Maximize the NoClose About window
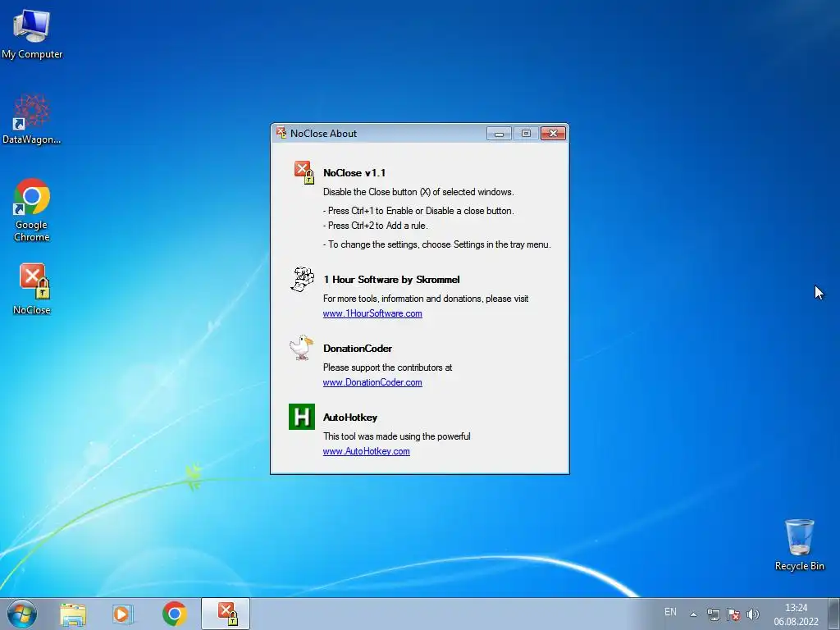 coord(526,134)
